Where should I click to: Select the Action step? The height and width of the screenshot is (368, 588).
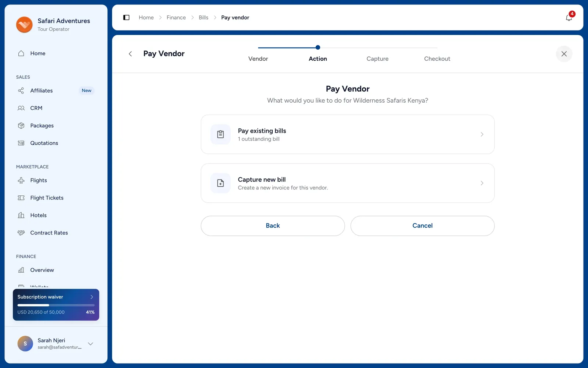coord(318,59)
